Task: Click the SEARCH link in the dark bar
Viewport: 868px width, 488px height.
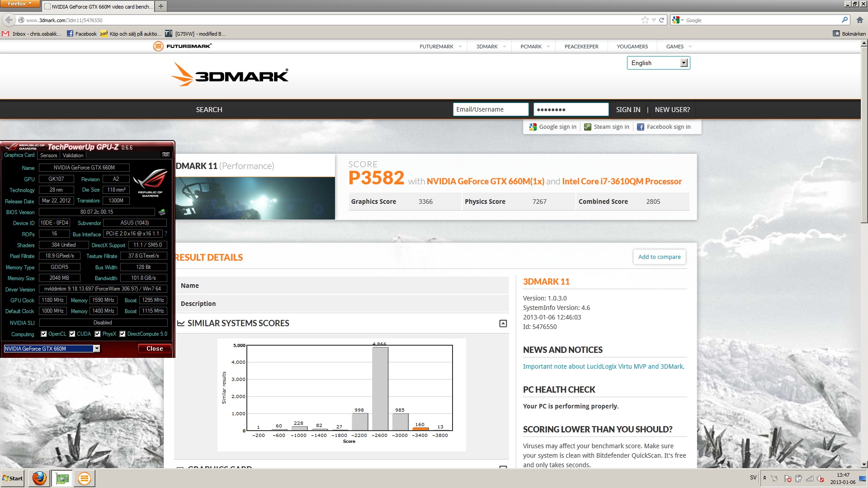Action: (x=209, y=109)
